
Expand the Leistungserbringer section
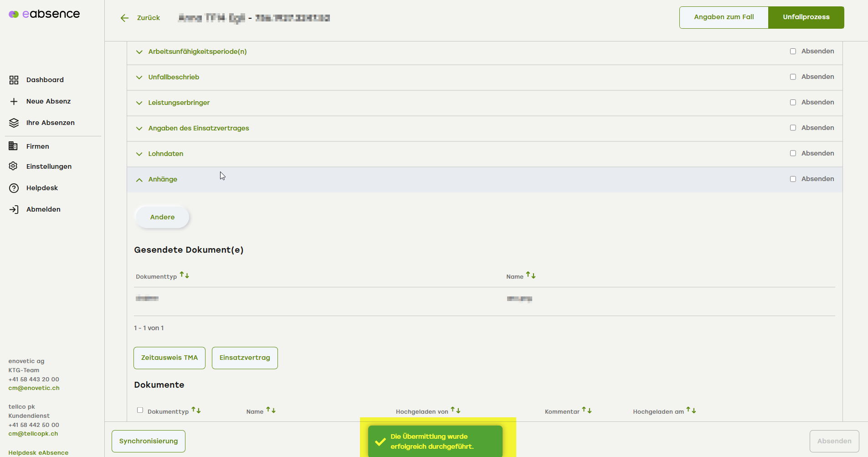pos(179,103)
